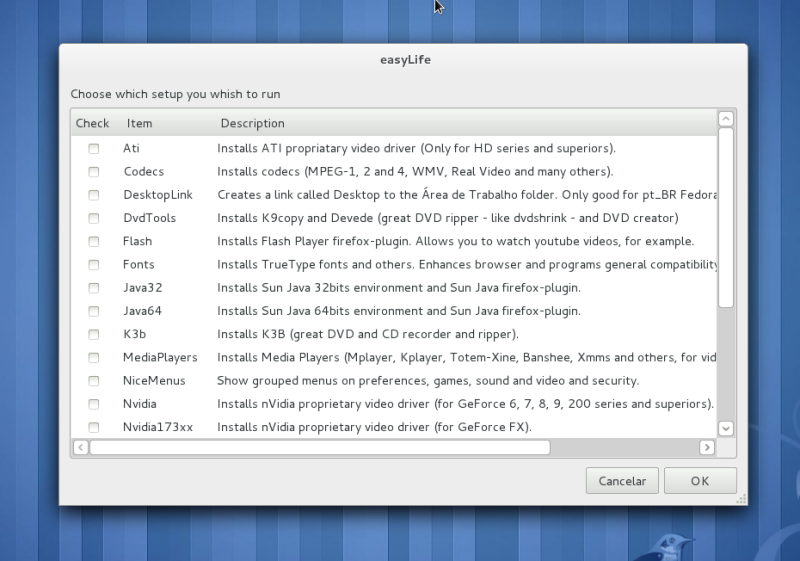This screenshot has width=800, height=561.
Task: Sort by the Check column header
Action: point(92,123)
